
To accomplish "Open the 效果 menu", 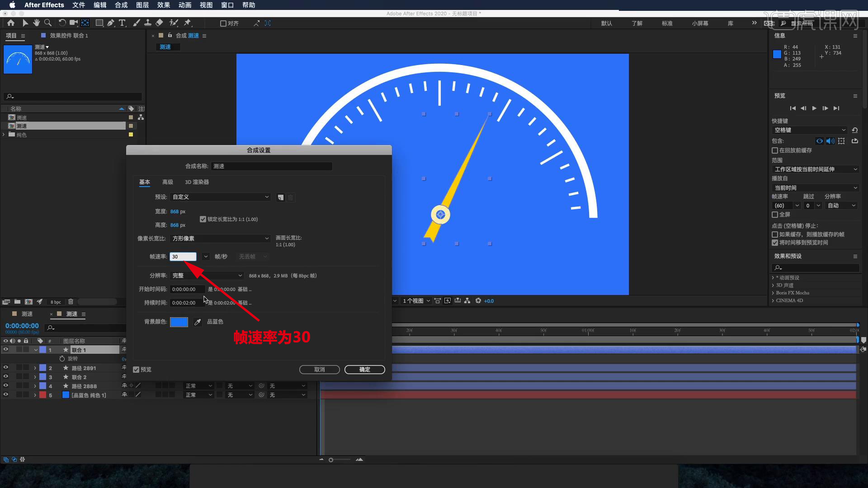I will (x=164, y=5).
